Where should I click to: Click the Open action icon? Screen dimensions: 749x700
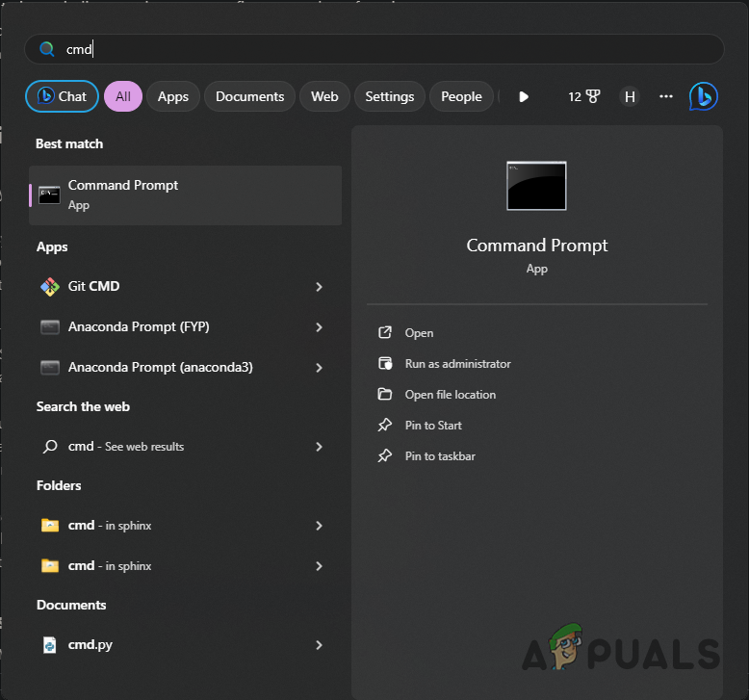pyautogui.click(x=385, y=332)
